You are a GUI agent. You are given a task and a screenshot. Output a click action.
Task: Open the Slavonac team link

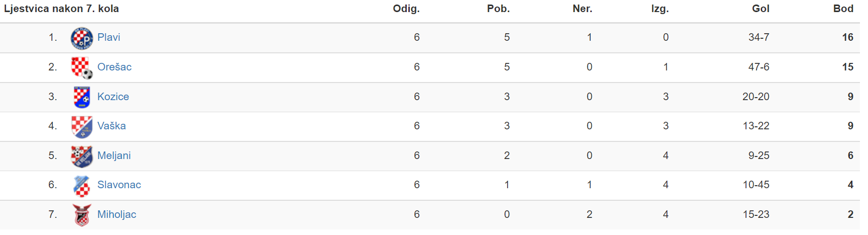(119, 185)
